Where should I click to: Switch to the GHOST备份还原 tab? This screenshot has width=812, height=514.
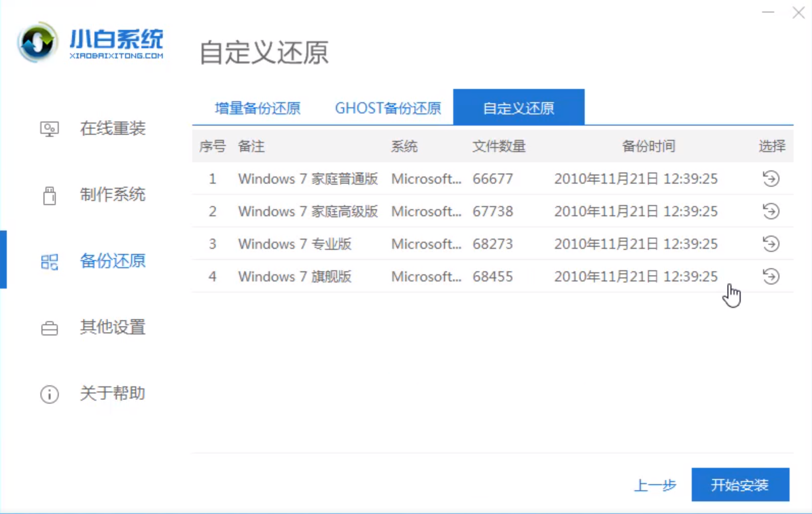(388, 108)
